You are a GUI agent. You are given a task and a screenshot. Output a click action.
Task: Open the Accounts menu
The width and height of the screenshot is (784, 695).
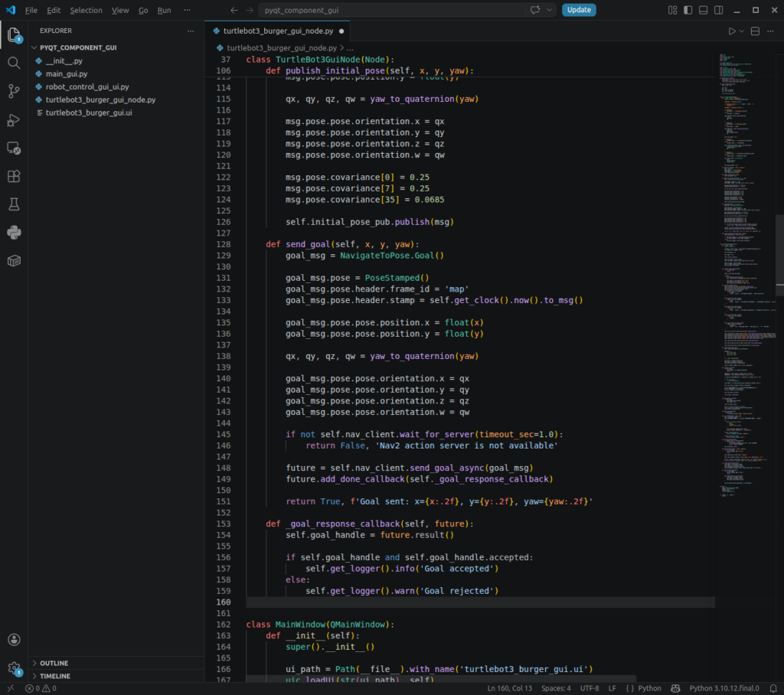coord(14,639)
